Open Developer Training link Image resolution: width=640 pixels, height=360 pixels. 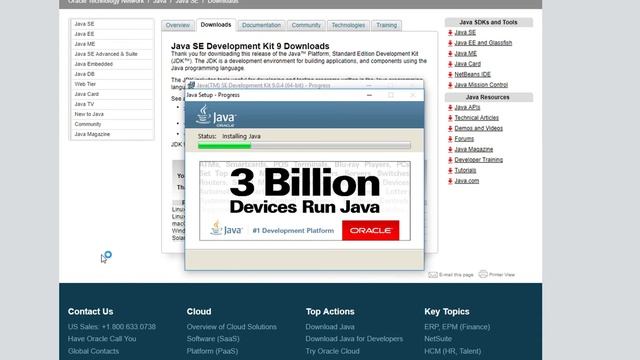[478, 160]
